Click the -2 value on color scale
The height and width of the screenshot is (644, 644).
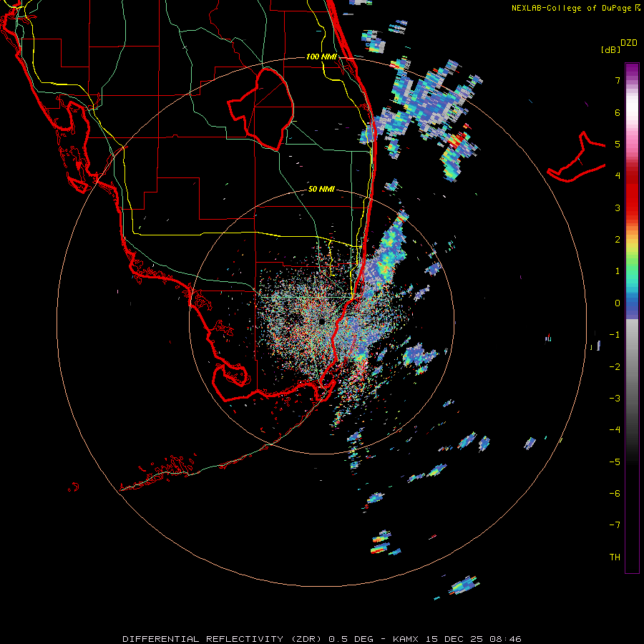[x=615, y=366]
